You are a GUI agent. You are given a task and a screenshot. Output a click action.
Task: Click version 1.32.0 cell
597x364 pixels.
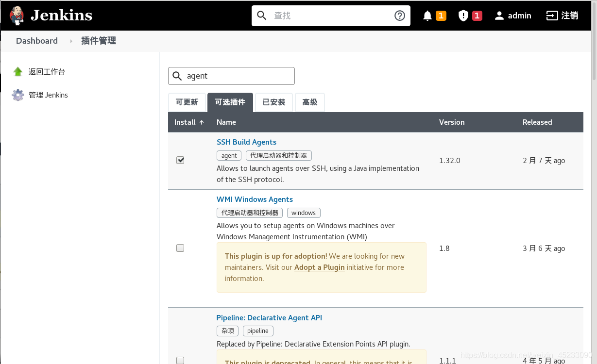coord(450,161)
